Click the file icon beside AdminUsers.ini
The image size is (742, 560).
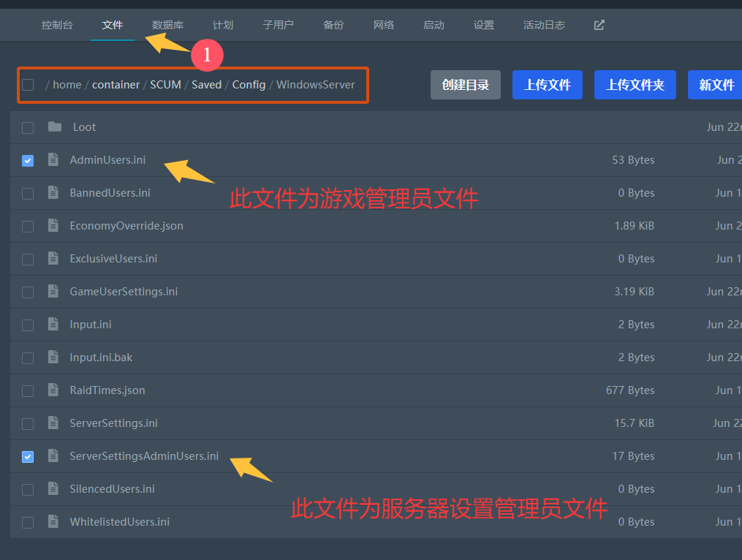click(x=53, y=159)
